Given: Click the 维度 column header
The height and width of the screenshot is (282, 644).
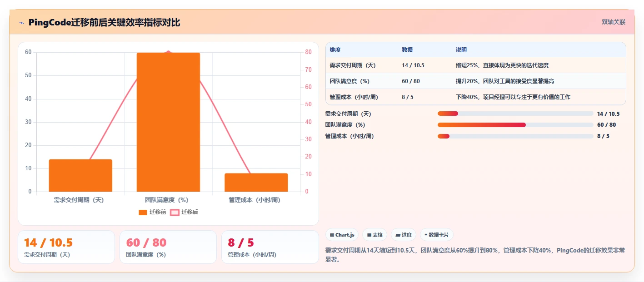Looking at the screenshot, I should click(x=335, y=50).
